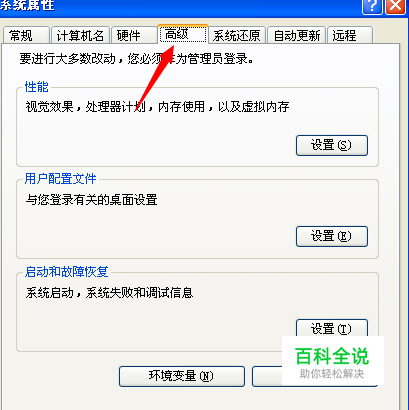
Task: Click user profiles 设置(E) button
Action: [x=332, y=236]
